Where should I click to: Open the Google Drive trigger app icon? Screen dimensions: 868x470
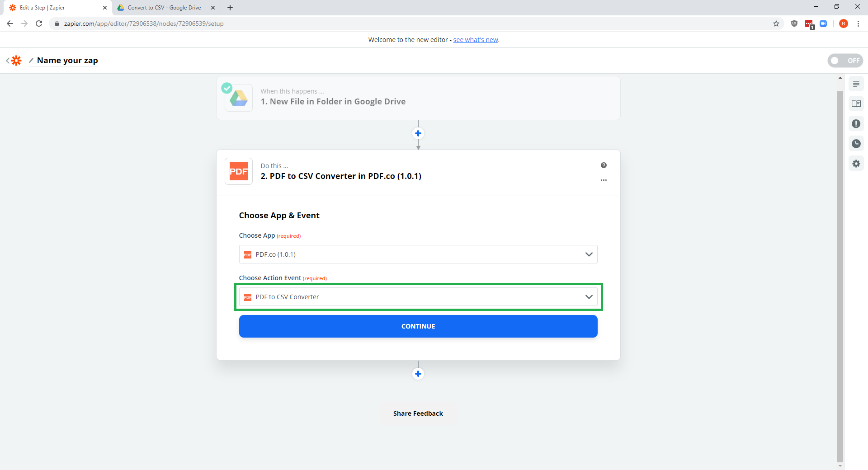tap(239, 98)
